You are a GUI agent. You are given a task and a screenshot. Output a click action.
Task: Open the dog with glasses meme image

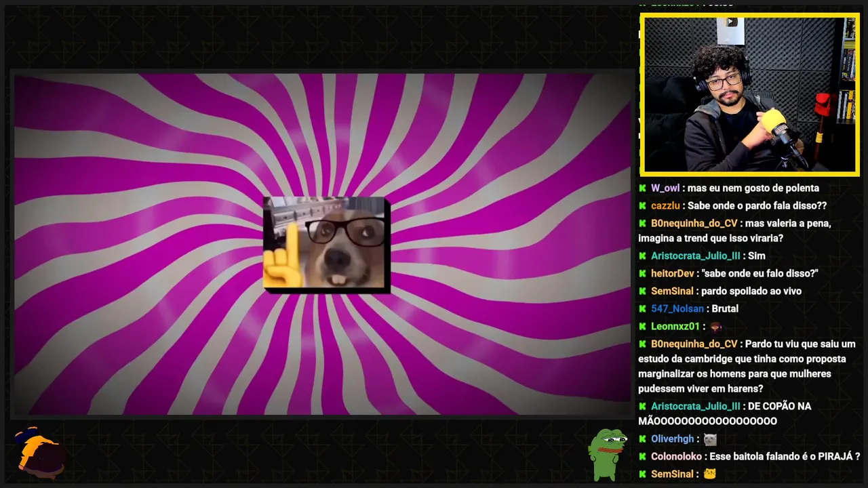(326, 245)
